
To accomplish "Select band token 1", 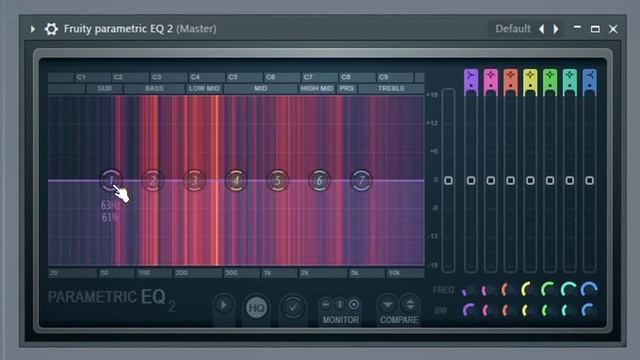I will pos(111,180).
